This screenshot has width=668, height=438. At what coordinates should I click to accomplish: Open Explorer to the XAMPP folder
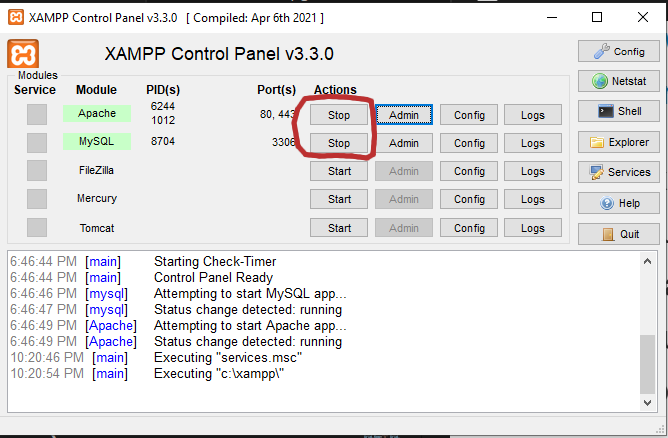pos(618,142)
